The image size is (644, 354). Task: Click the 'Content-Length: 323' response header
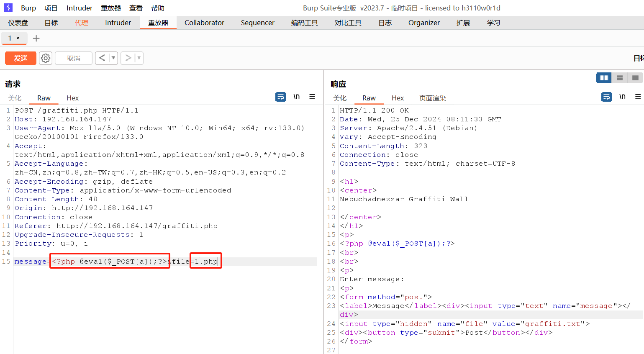(383, 146)
